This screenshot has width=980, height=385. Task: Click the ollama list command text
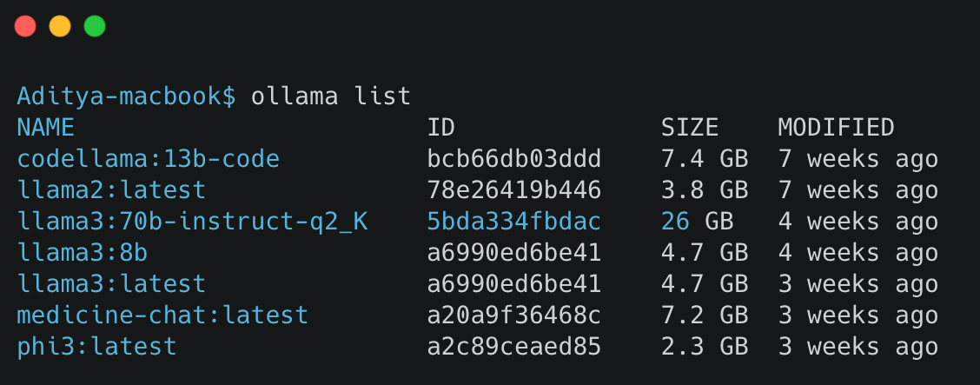[331, 96]
